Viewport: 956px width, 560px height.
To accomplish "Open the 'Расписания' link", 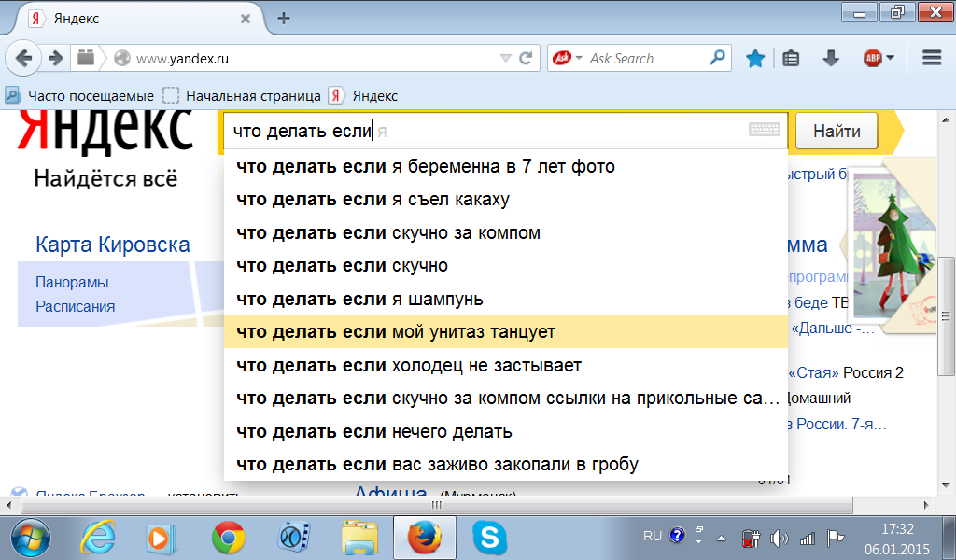I will (75, 306).
